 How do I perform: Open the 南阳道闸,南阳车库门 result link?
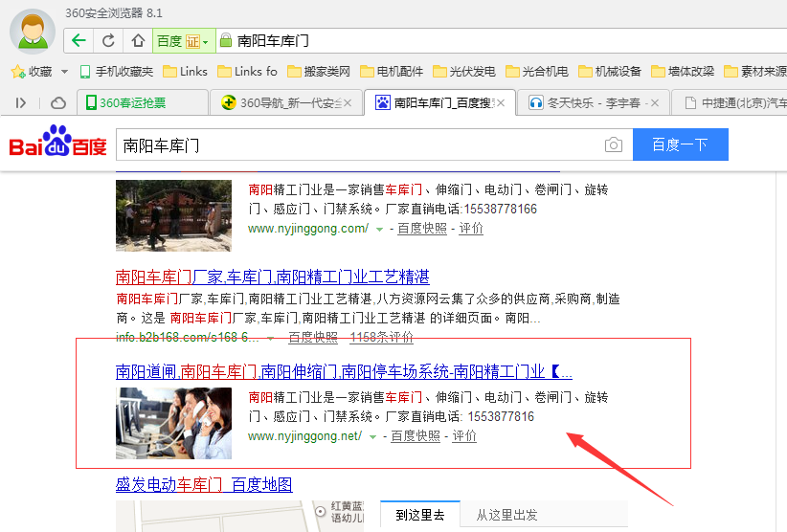tap(344, 370)
